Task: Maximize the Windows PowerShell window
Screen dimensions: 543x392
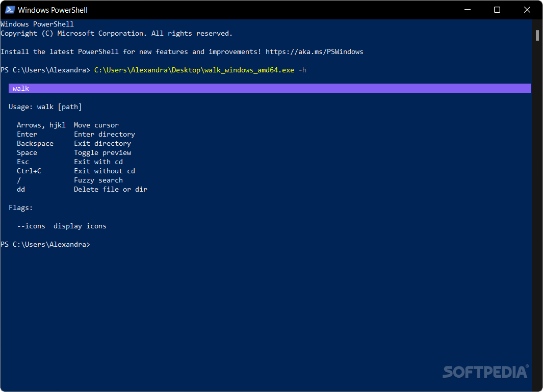Action: (497, 10)
